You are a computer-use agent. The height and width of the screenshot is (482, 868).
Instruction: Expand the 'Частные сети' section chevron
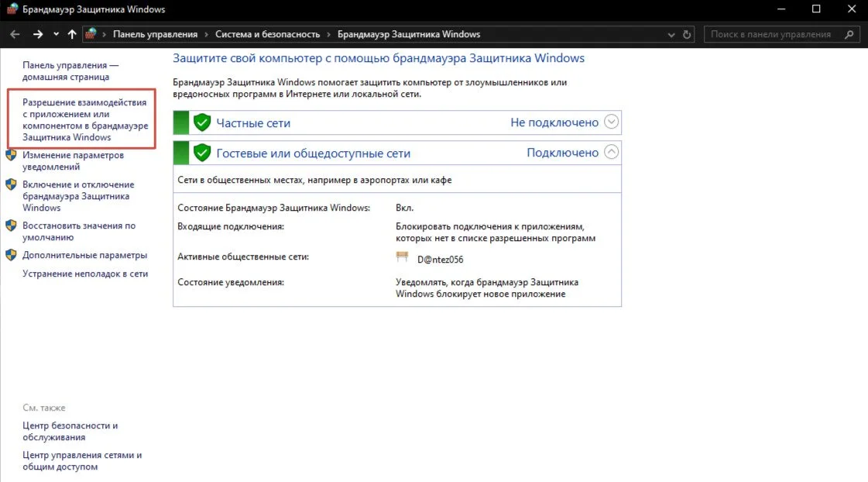[611, 122]
